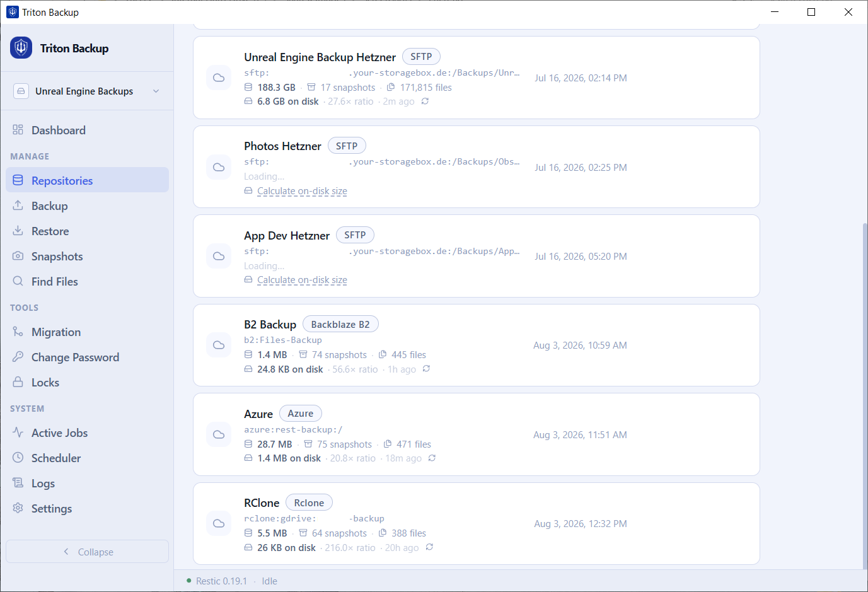The image size is (868, 592).
Task: Click the Locks padlock icon
Action: coord(18,382)
